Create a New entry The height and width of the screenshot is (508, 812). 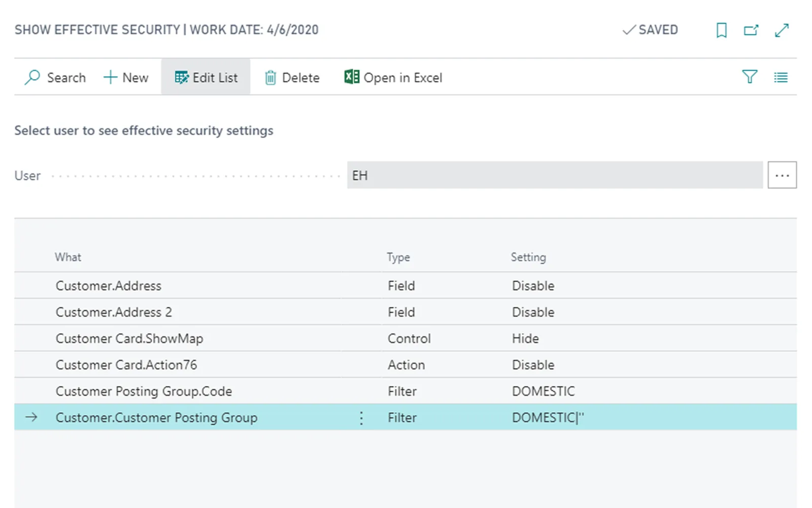coord(126,77)
